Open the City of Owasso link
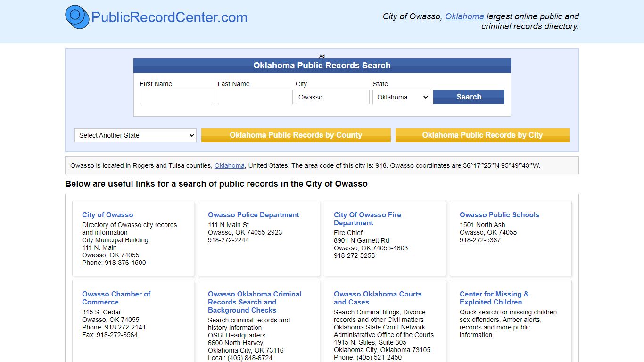 coord(107,215)
